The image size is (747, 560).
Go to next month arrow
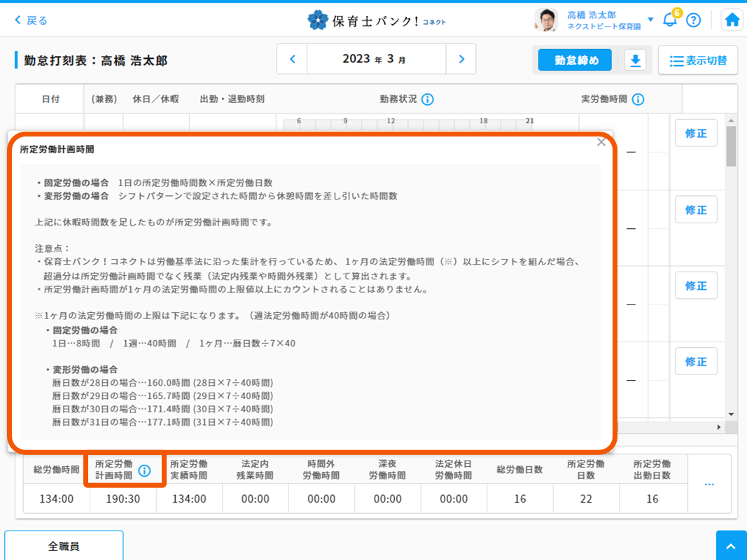tap(461, 59)
